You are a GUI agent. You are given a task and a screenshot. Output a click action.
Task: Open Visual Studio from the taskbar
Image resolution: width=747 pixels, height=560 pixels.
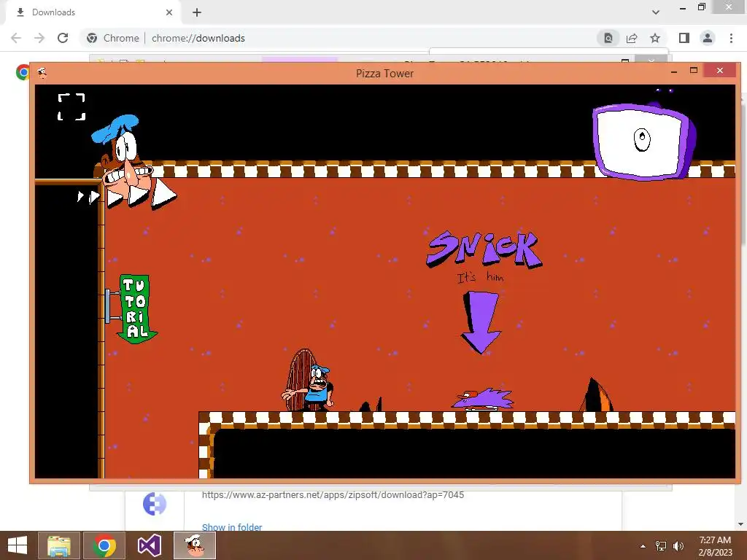pyautogui.click(x=150, y=545)
